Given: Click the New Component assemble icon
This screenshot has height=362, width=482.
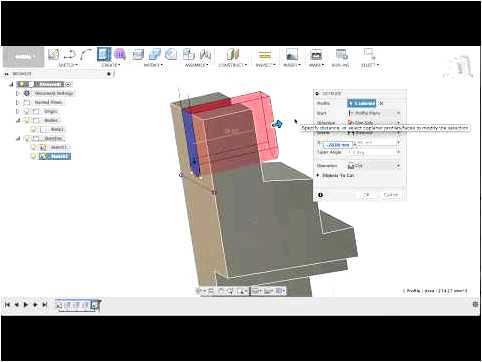Looking at the screenshot, I should [189, 54].
